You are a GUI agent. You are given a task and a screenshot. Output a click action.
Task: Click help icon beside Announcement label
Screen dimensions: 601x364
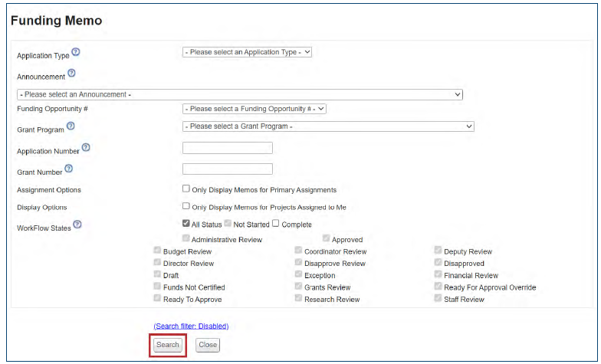[x=71, y=74]
